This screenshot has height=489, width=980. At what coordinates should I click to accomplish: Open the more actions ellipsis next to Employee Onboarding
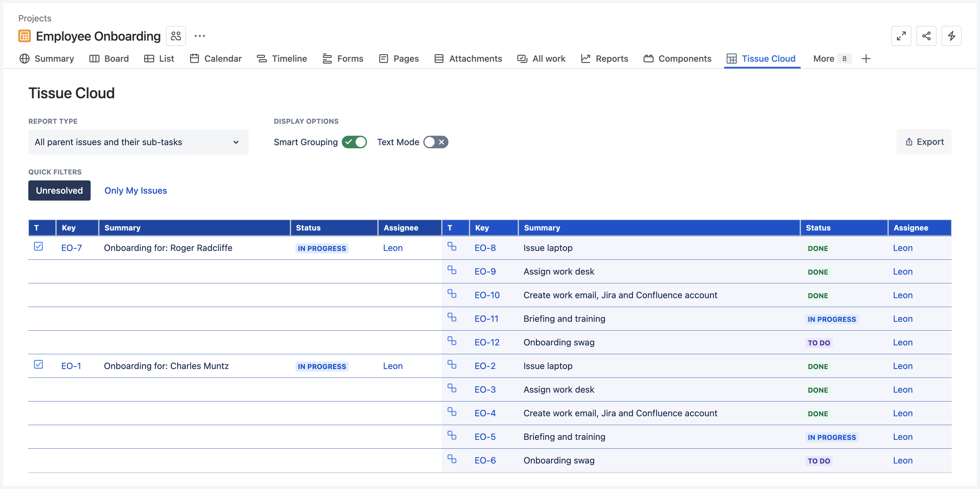pyautogui.click(x=200, y=36)
